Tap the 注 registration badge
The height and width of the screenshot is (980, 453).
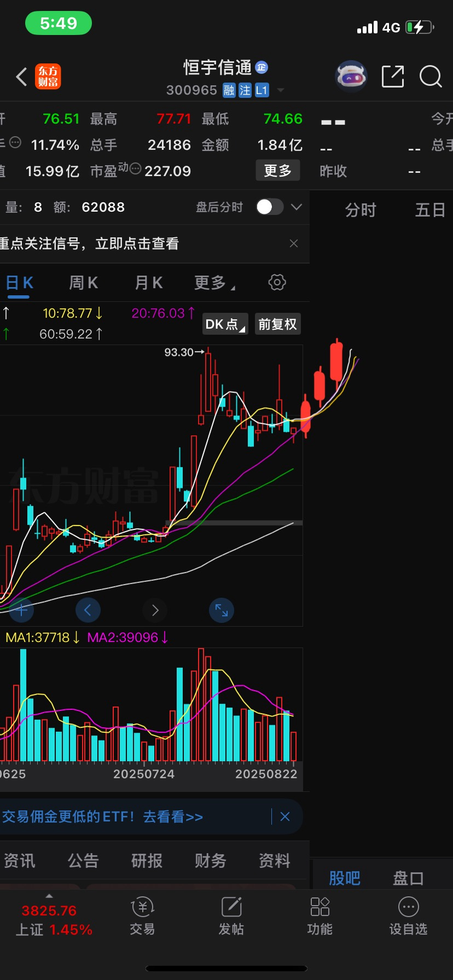pyautogui.click(x=245, y=90)
